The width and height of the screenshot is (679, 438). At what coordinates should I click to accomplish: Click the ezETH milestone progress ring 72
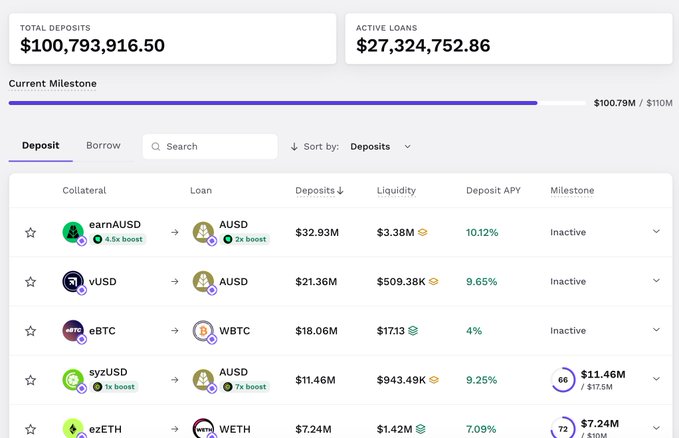563,428
